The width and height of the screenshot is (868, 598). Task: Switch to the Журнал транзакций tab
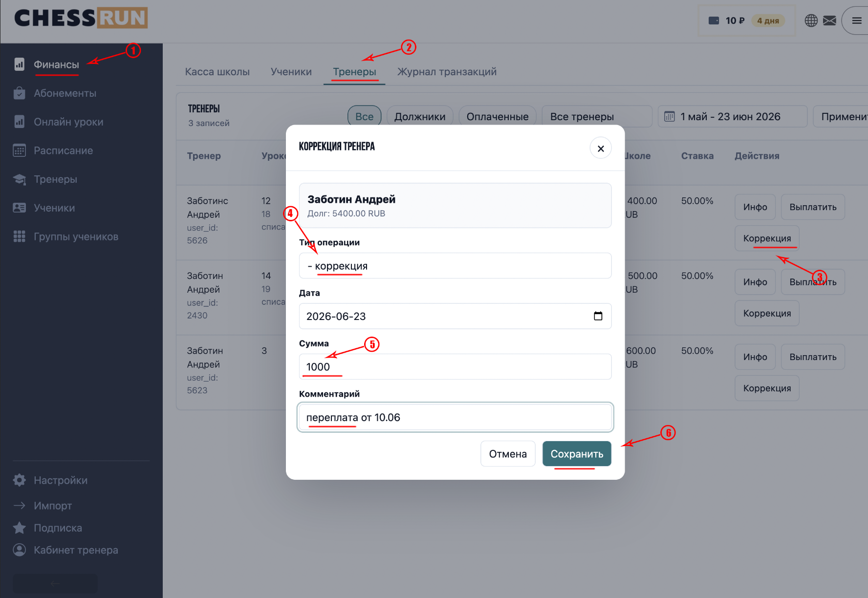[x=447, y=72]
